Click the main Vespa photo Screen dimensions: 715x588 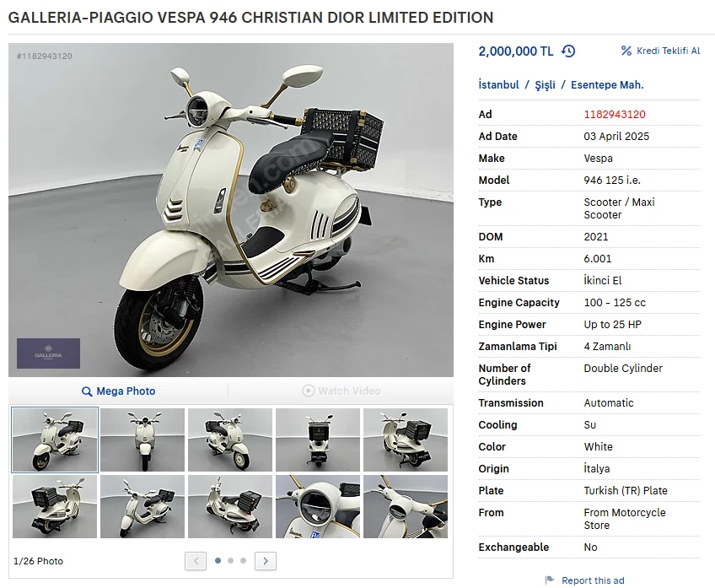(231, 210)
